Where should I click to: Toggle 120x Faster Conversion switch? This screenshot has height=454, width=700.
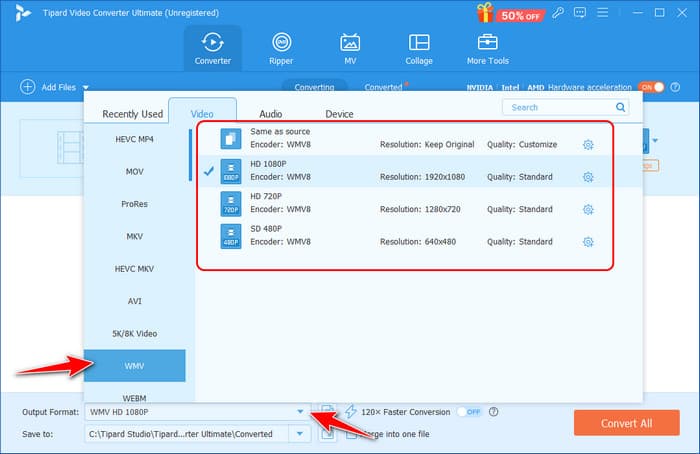(x=468, y=411)
